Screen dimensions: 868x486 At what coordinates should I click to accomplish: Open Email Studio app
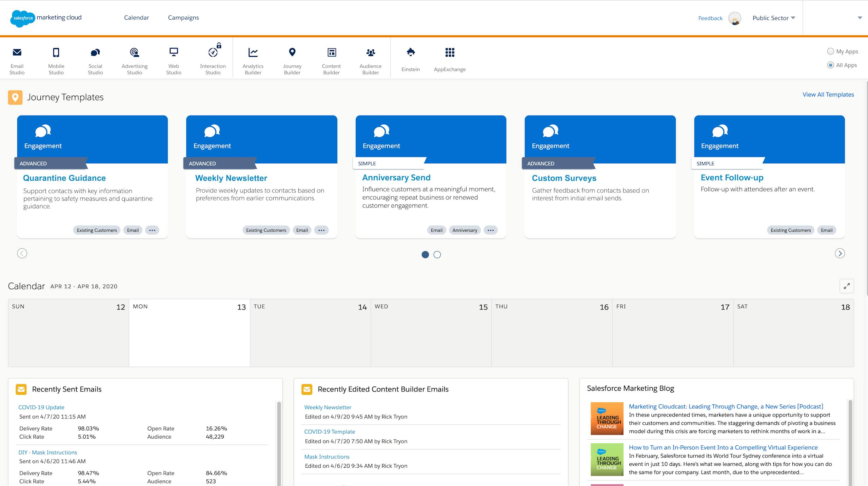tap(17, 60)
